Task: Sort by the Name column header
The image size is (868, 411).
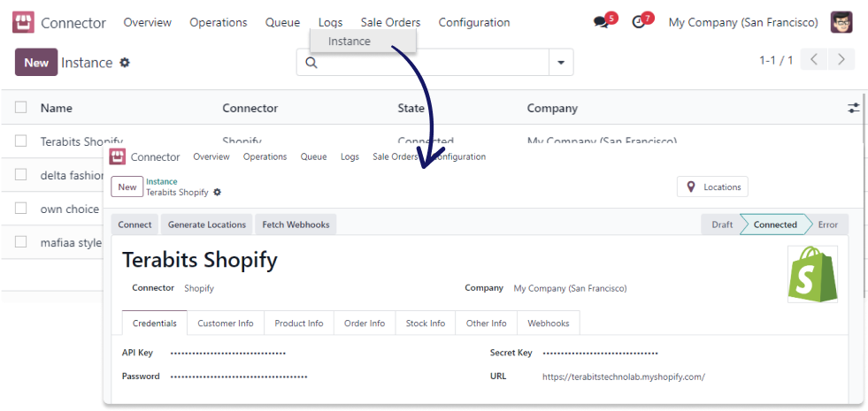Action: pyautogui.click(x=57, y=109)
